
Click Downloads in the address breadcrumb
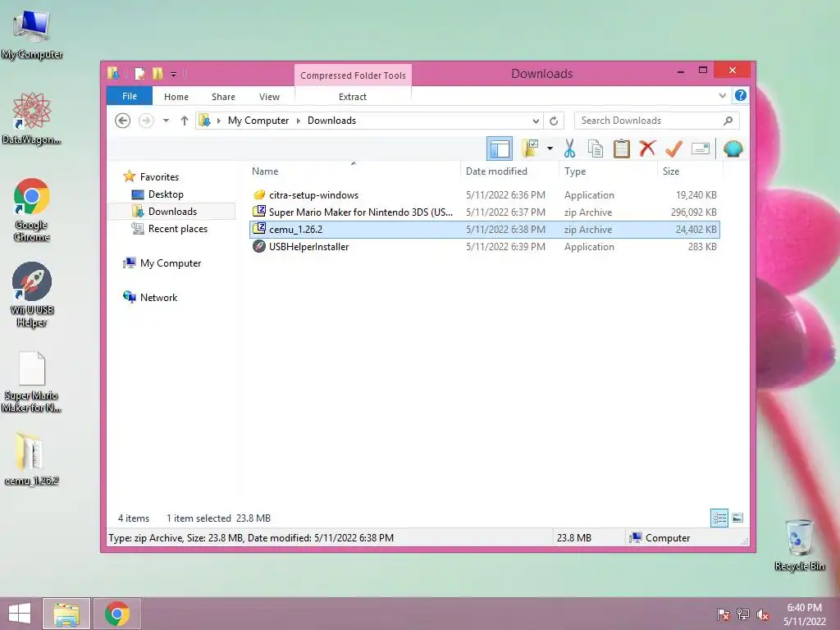point(331,121)
